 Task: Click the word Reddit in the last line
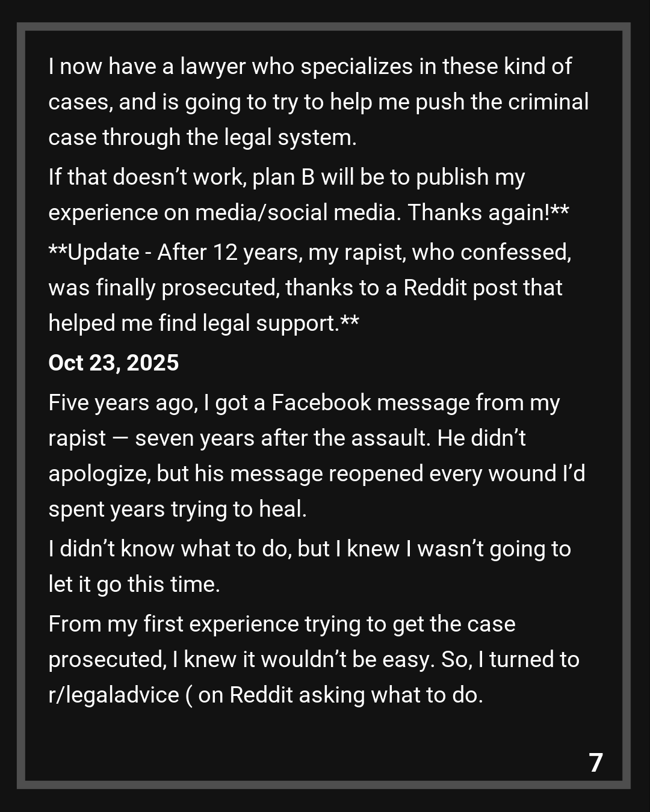pyautogui.click(x=261, y=695)
